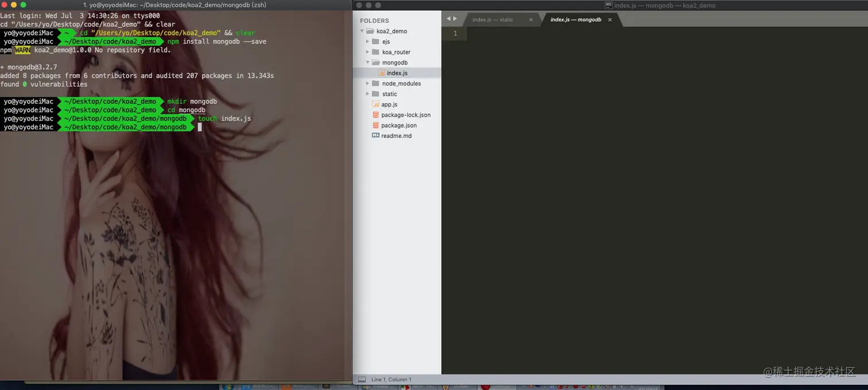Click the left tab navigation arrow
868x390 pixels.
click(449, 19)
